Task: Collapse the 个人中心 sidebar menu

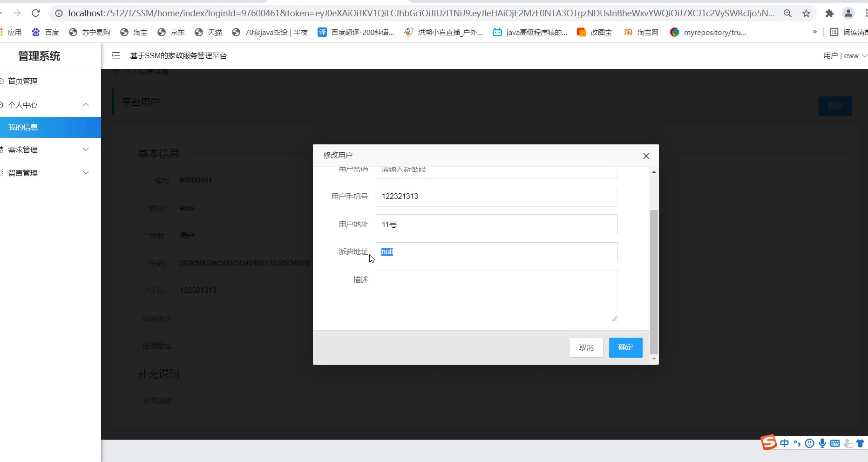Action: pyautogui.click(x=50, y=105)
